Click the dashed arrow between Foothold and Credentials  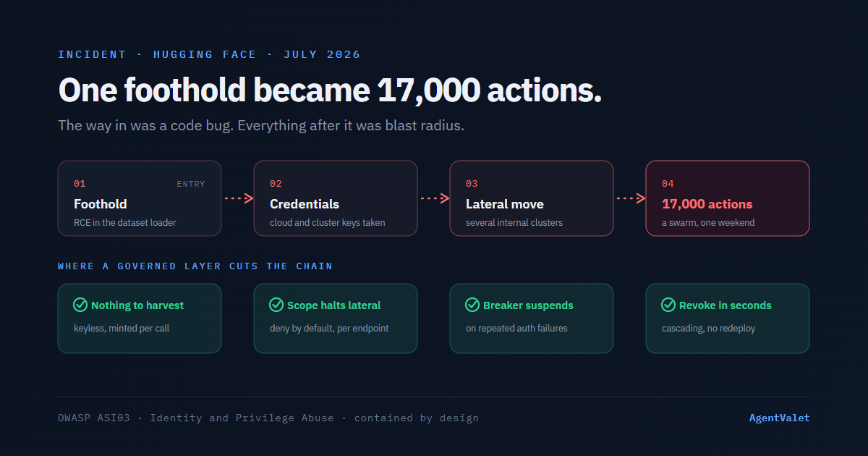239,198
